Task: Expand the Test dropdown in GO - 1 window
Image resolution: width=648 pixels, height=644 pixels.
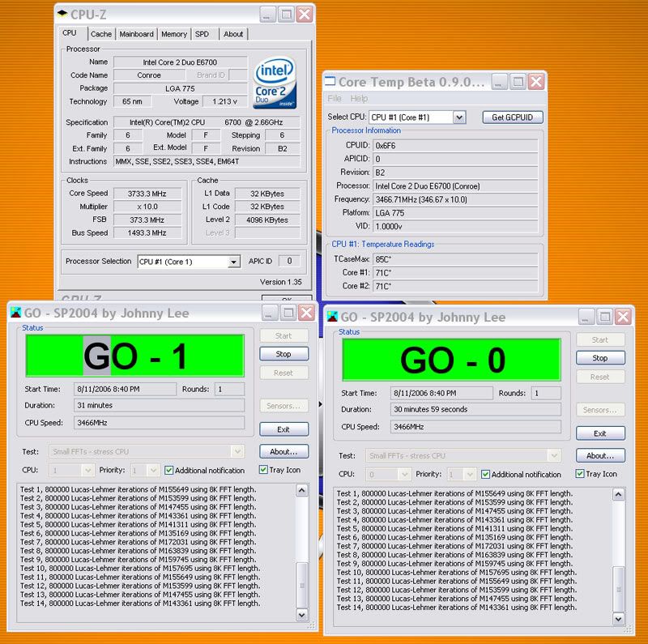Action: pyautogui.click(x=237, y=452)
